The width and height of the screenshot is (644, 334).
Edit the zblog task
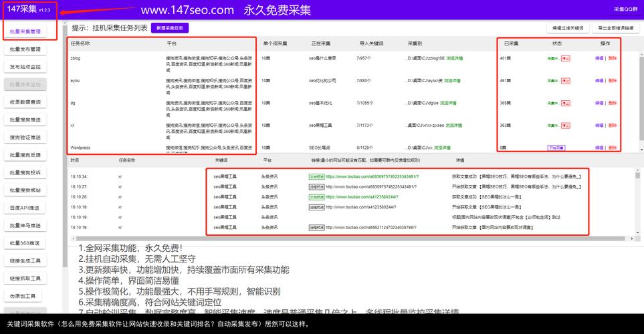coord(599,58)
